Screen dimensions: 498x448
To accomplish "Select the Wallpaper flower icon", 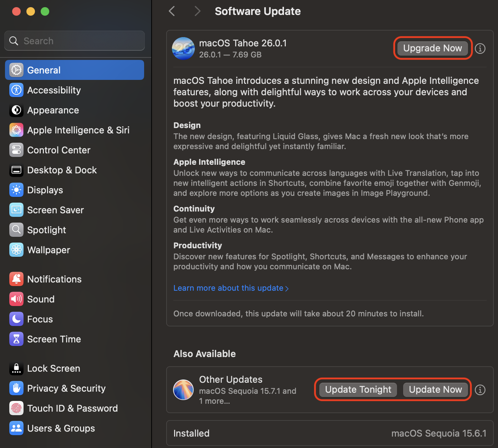I will (16, 250).
